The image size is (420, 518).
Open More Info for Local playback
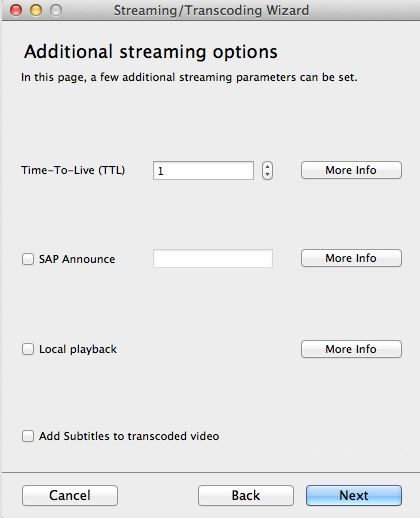[x=351, y=349]
